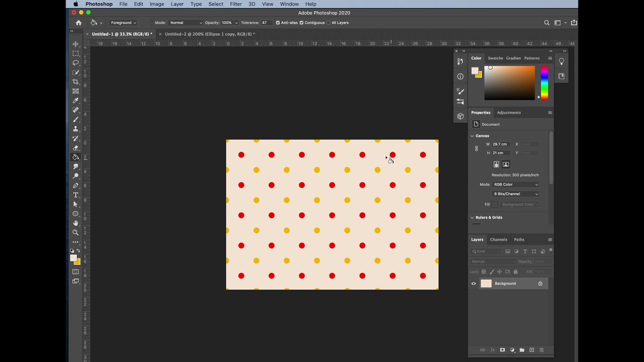
Task: Open the Select menu
Action: click(216, 4)
